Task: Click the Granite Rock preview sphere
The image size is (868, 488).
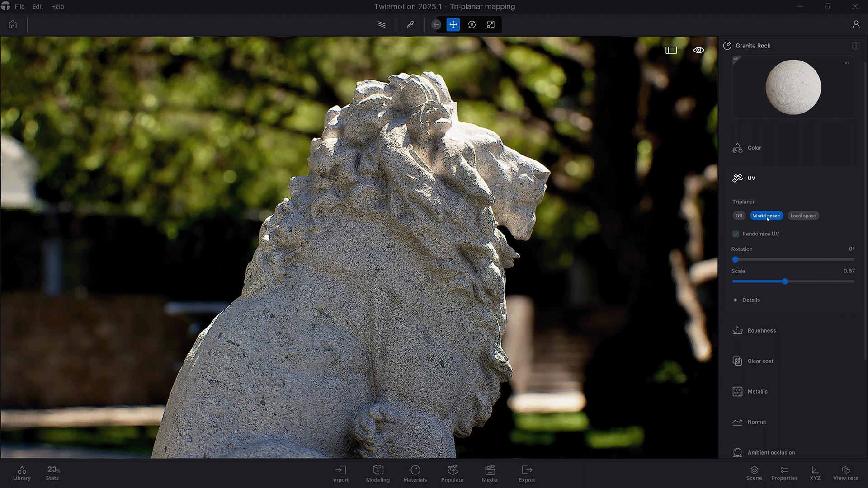Action: point(793,87)
